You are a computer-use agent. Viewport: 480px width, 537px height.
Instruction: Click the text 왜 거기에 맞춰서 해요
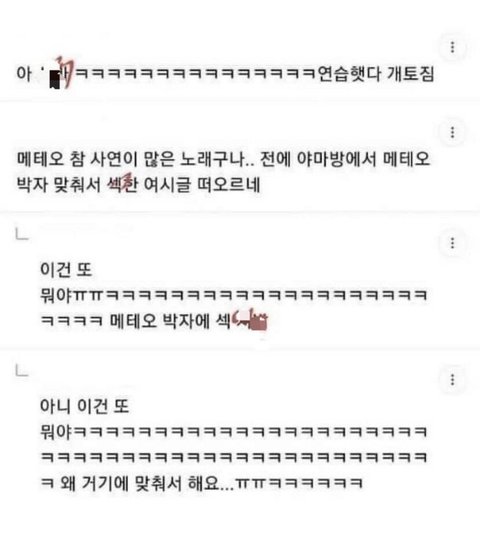pos(146,484)
